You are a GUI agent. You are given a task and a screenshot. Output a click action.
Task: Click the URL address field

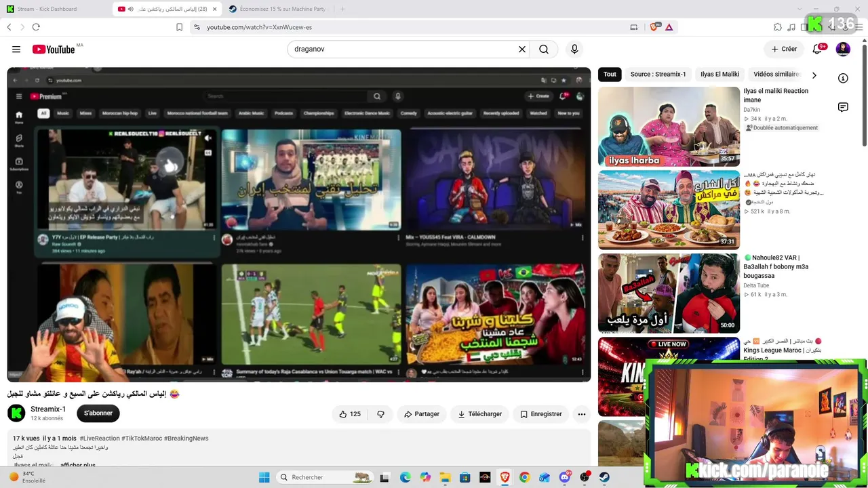(x=407, y=27)
